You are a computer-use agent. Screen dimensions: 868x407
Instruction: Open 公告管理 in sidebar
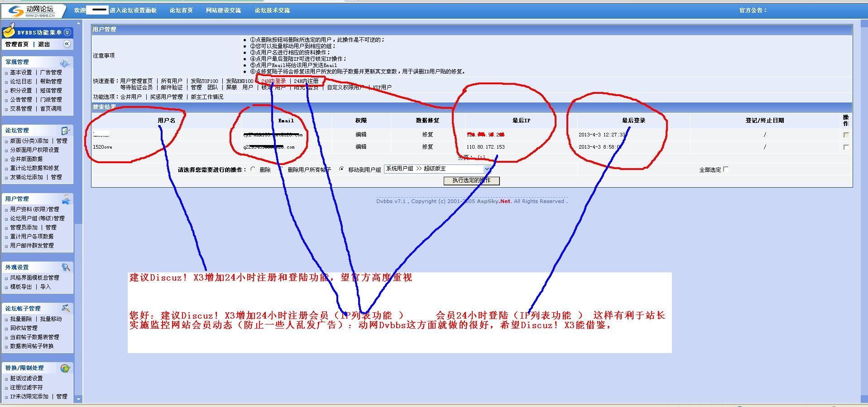coord(21,100)
